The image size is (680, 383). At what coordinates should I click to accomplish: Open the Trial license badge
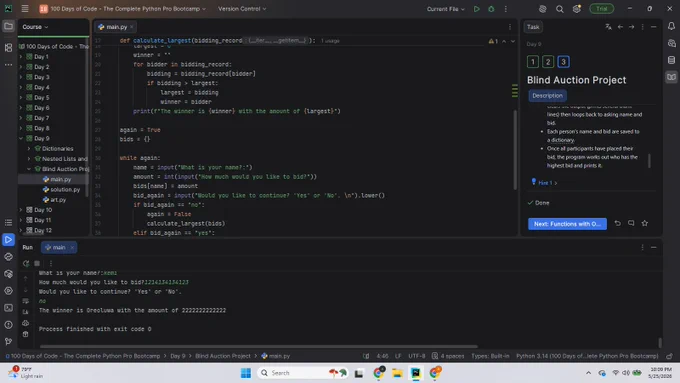click(602, 9)
